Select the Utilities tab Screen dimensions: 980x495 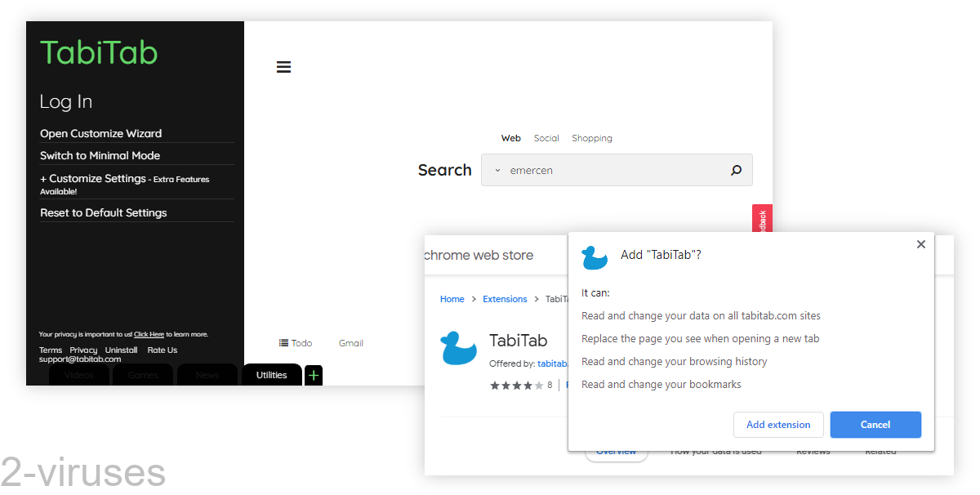[272, 375]
